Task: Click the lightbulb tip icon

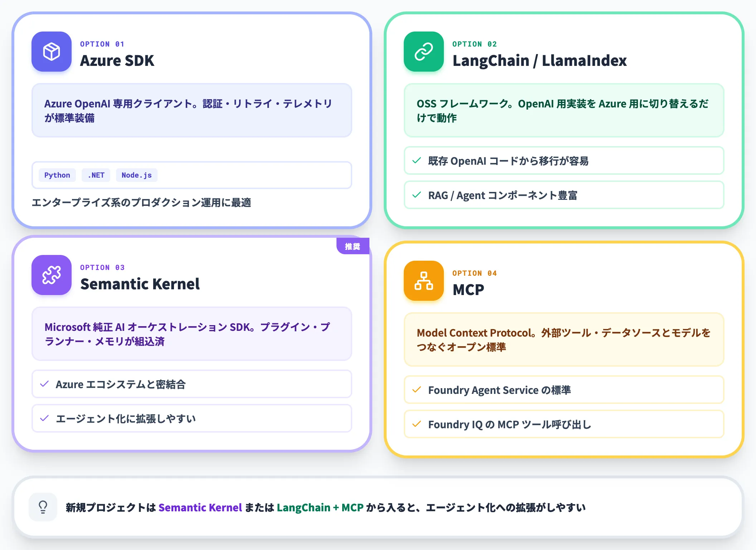Action: 43,507
